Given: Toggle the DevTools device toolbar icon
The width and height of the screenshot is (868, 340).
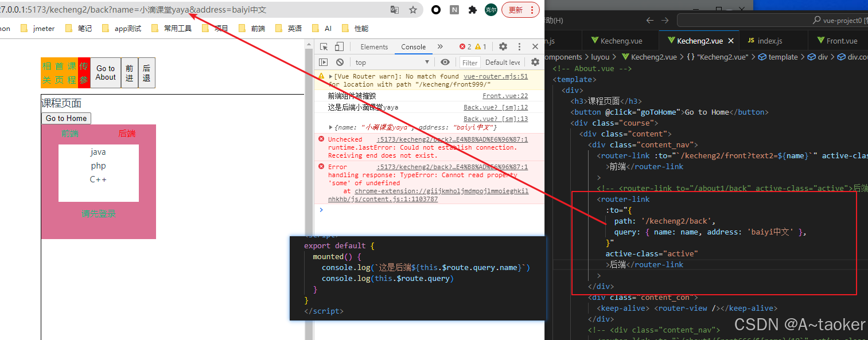Looking at the screenshot, I should 339,47.
